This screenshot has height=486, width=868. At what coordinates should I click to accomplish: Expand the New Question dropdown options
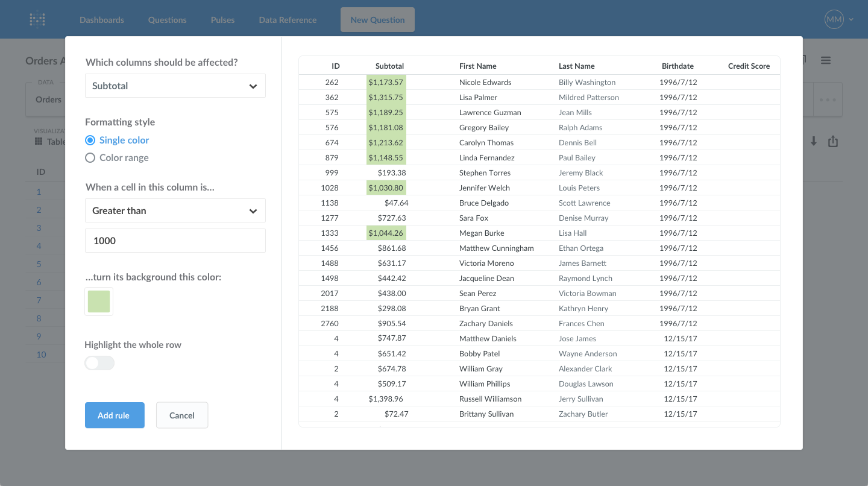tap(377, 19)
